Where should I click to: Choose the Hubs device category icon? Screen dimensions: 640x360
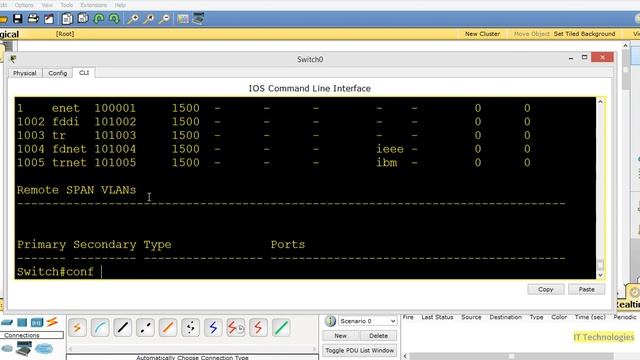[x=37, y=322]
